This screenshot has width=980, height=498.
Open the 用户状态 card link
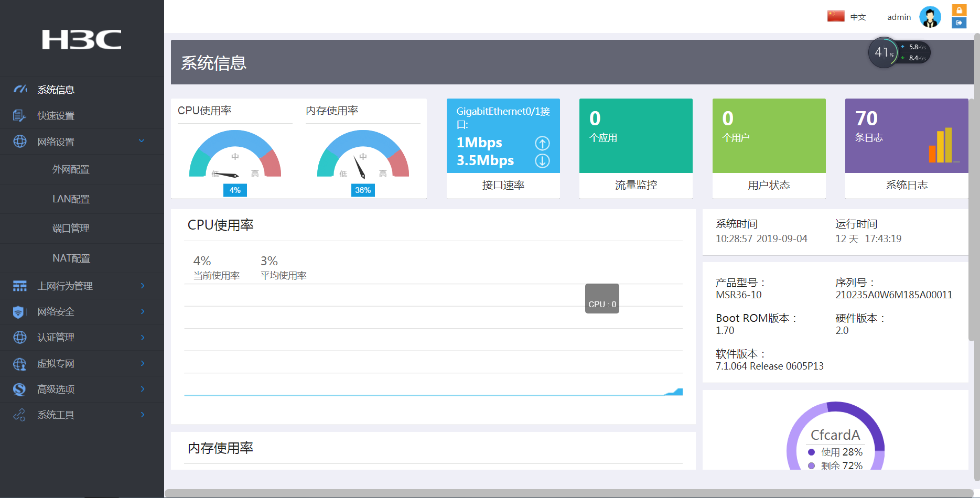coord(769,185)
